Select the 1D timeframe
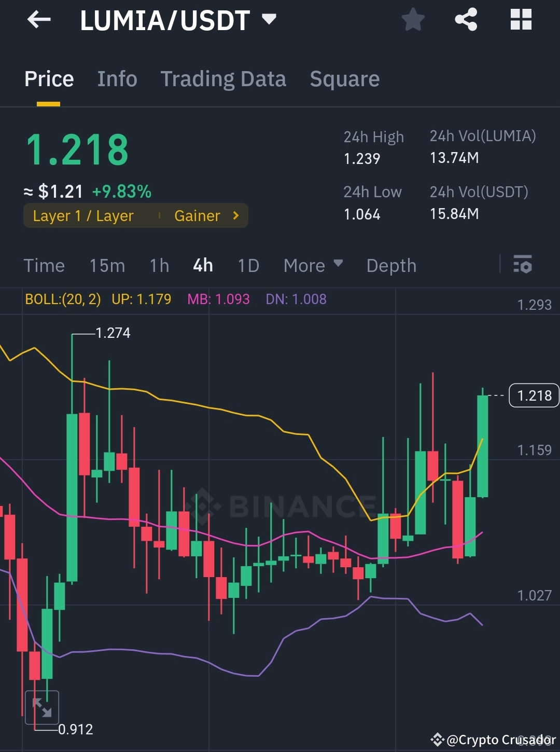Screen dimensions: 560x752 click(x=248, y=265)
